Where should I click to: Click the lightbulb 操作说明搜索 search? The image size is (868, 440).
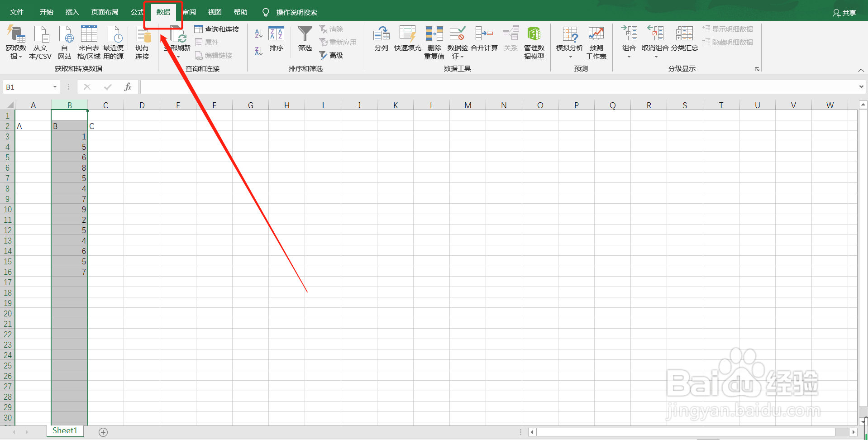[x=290, y=12]
